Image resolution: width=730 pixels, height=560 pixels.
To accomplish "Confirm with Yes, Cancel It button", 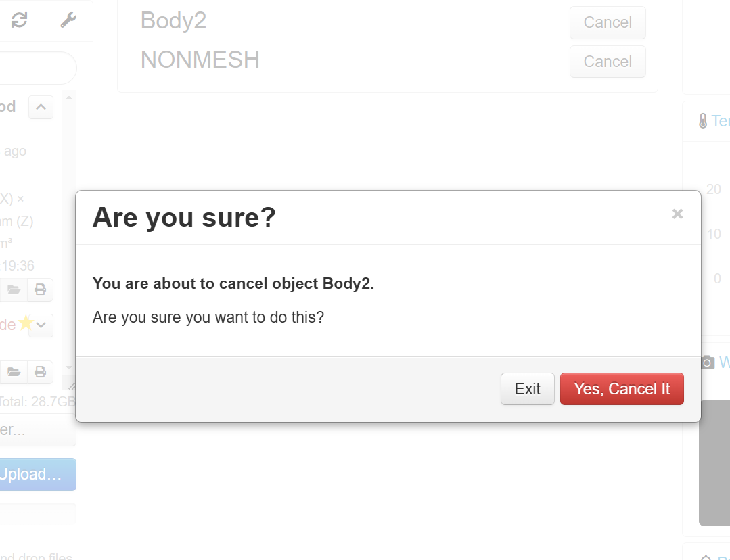I will [622, 389].
